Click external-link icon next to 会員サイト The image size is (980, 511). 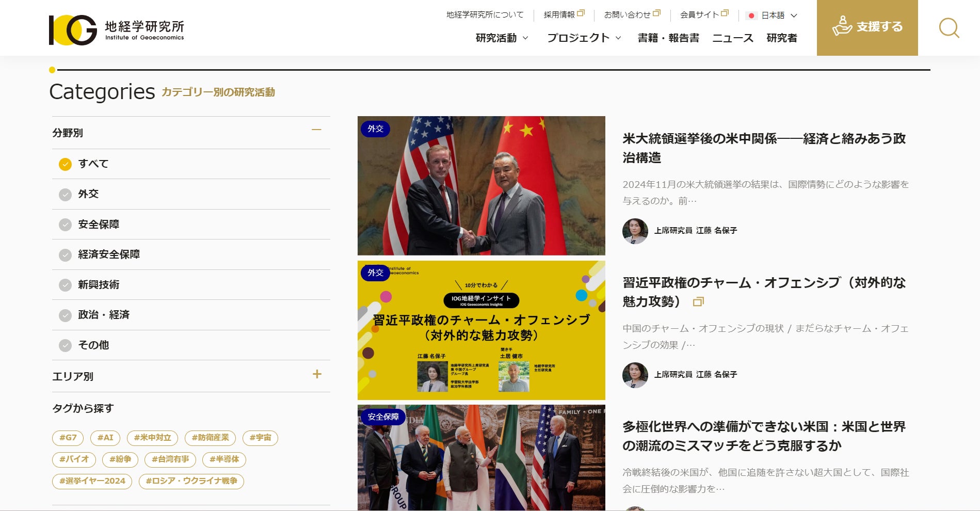[x=725, y=13]
